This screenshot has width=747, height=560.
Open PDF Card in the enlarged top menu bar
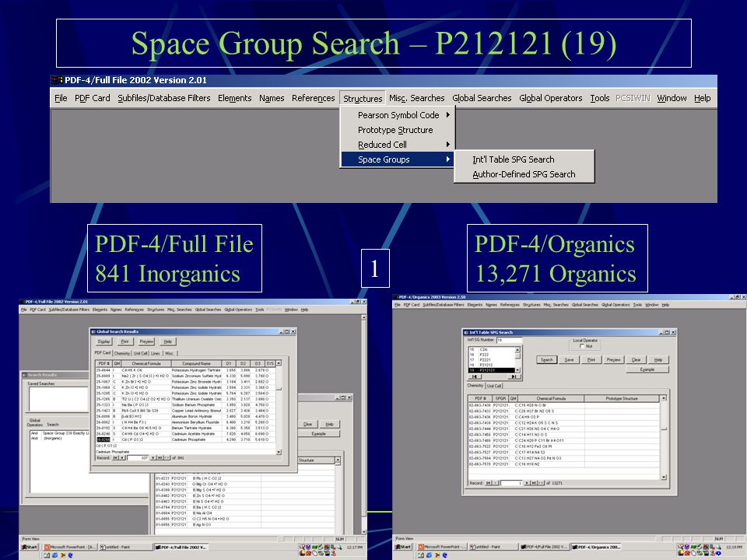tap(93, 98)
